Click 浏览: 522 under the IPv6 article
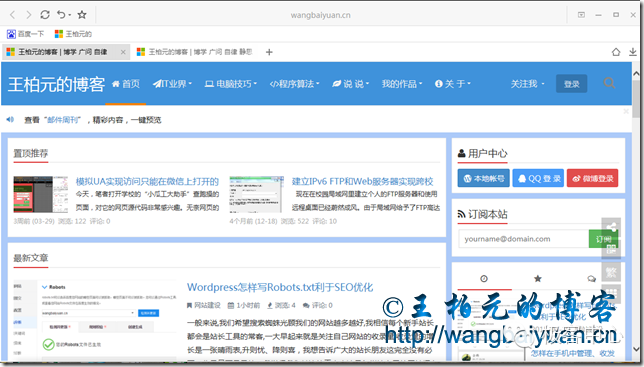 click(294, 221)
